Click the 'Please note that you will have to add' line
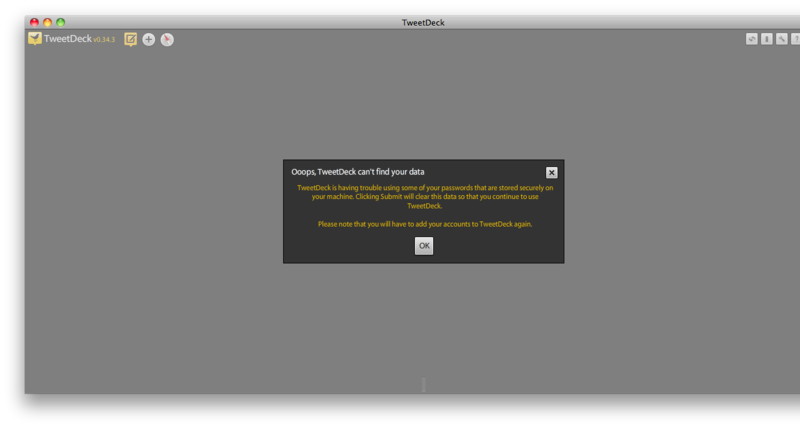This screenshot has height=428, width=800. coord(424,224)
